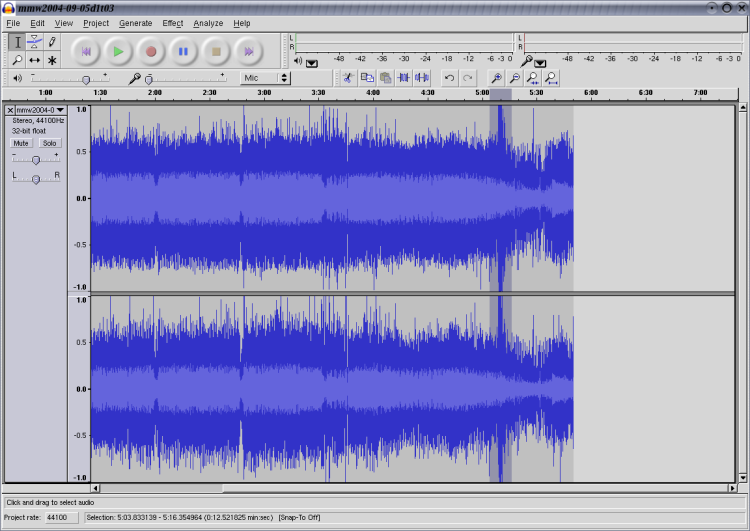This screenshot has width=750, height=531.
Task: Redo the last undone action
Action: [467, 77]
